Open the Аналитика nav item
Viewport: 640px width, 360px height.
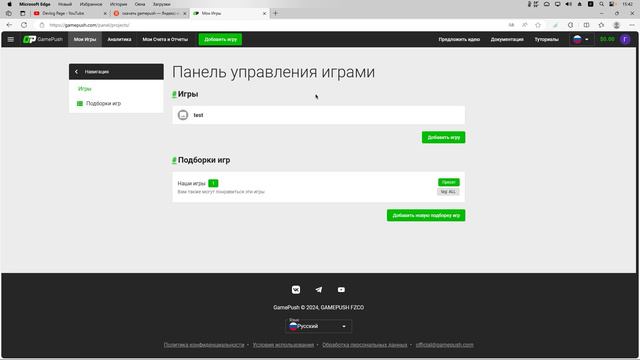click(119, 39)
